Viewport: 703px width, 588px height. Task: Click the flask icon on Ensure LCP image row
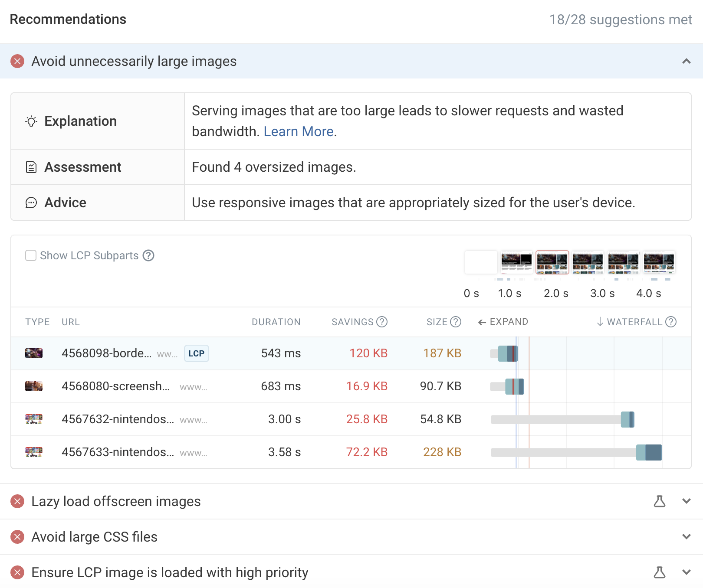tap(659, 572)
